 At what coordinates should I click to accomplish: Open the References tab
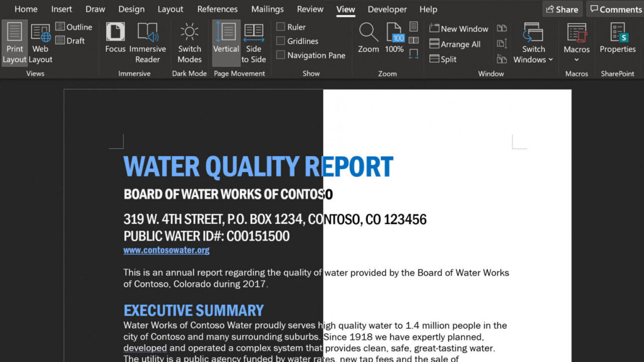(217, 9)
